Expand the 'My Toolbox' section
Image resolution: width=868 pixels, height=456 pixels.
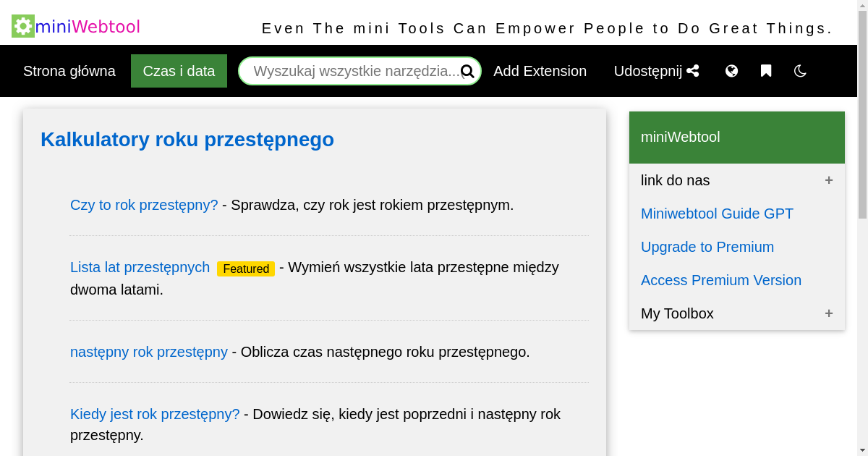829,313
